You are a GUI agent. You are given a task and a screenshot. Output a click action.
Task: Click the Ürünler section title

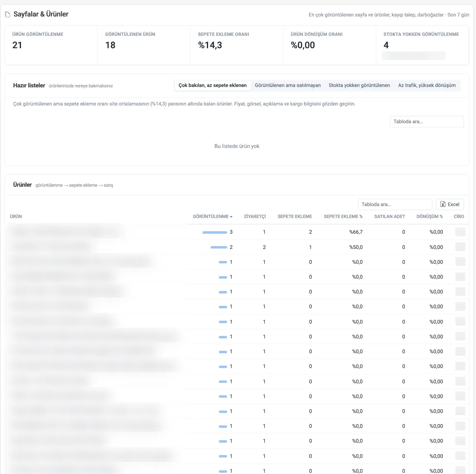[x=23, y=185]
